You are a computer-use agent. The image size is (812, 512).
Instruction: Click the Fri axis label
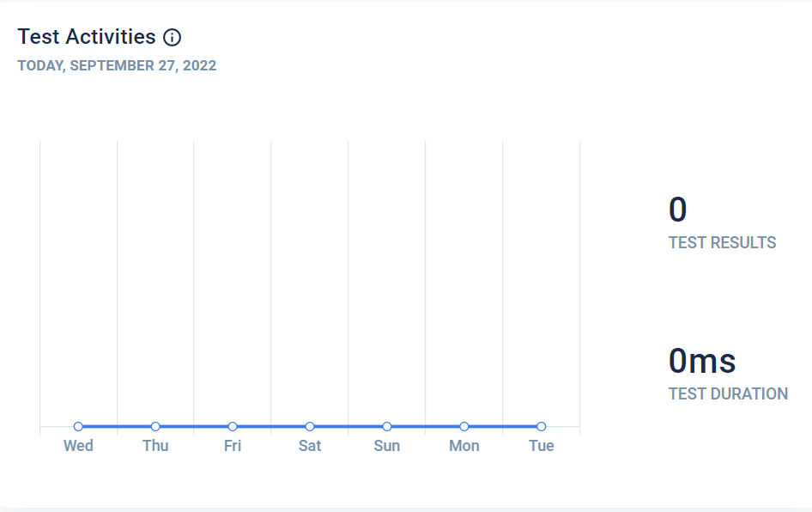click(233, 446)
